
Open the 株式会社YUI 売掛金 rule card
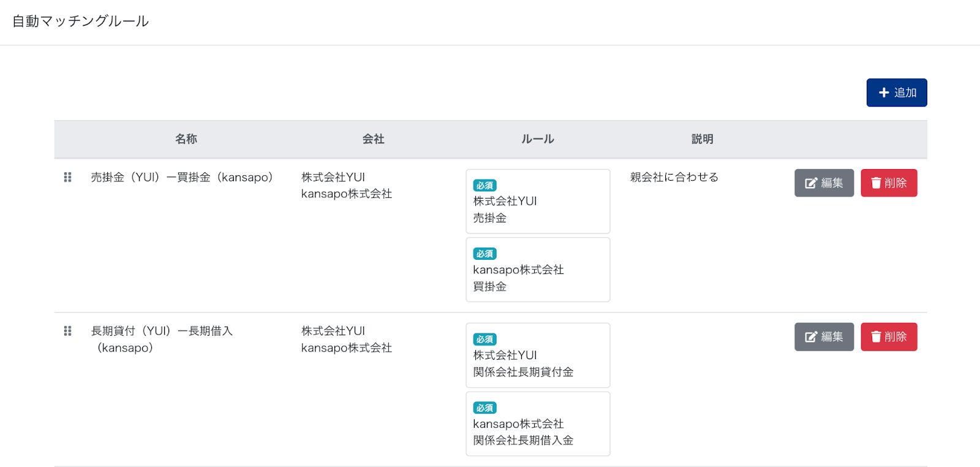[x=538, y=201]
